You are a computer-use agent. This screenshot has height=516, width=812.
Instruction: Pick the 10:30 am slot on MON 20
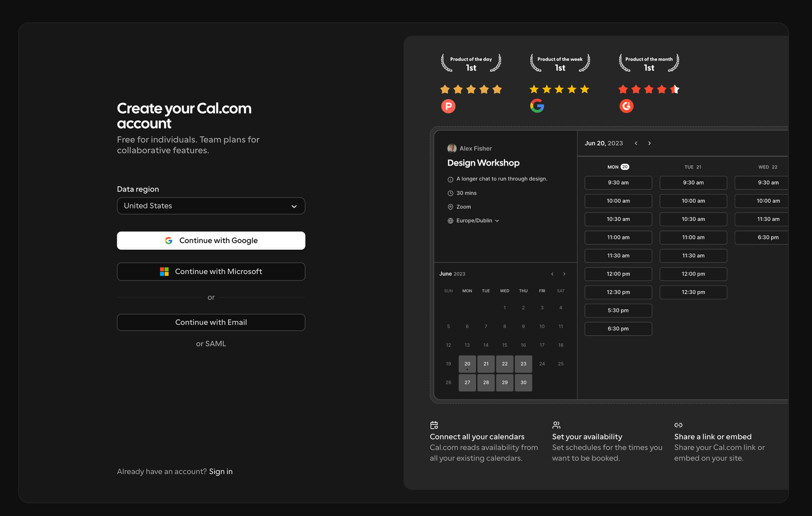coord(618,219)
